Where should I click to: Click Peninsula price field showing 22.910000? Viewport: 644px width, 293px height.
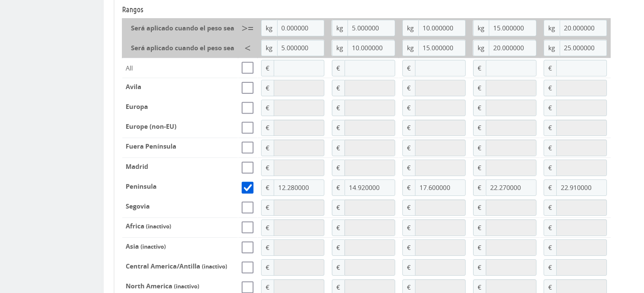(581, 187)
